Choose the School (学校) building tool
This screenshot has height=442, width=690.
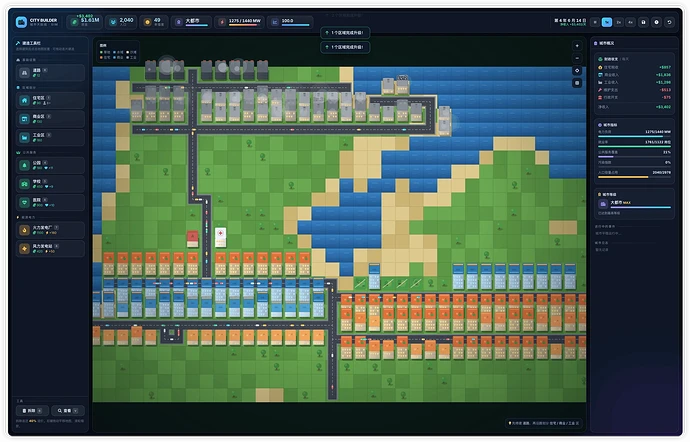click(x=51, y=184)
